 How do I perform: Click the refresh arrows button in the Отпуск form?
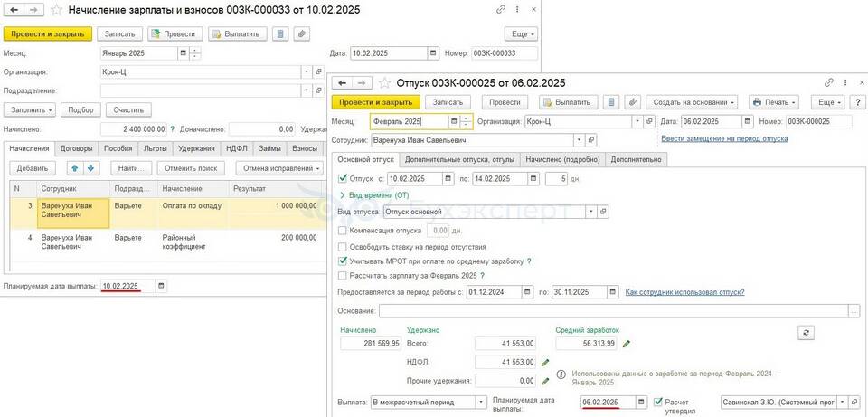pyautogui.click(x=807, y=333)
